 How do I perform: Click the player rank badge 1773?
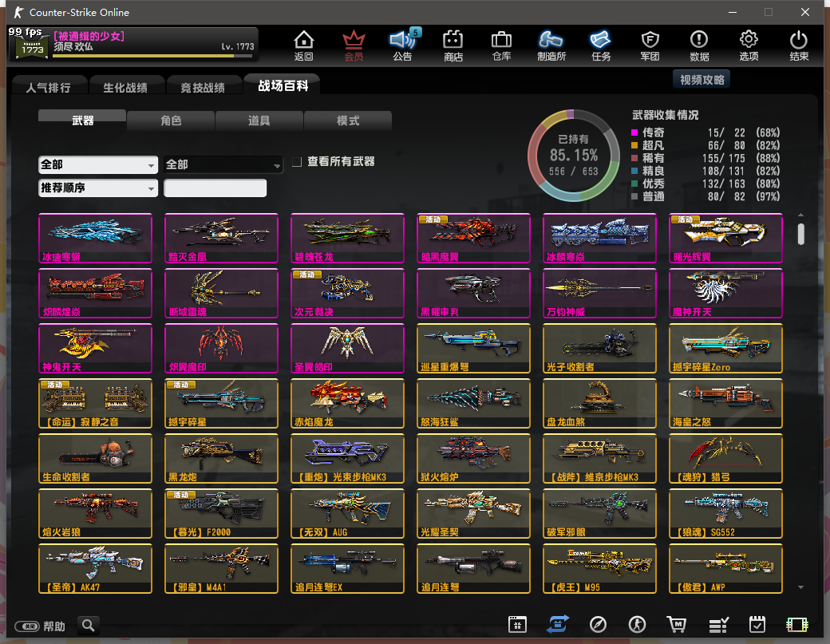tap(32, 48)
